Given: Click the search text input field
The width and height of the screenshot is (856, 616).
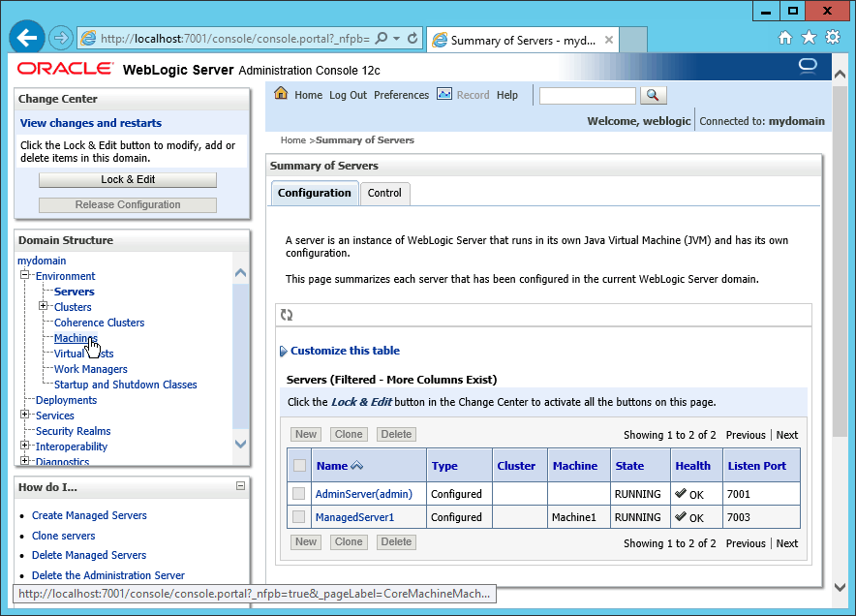Looking at the screenshot, I should pyautogui.click(x=587, y=95).
